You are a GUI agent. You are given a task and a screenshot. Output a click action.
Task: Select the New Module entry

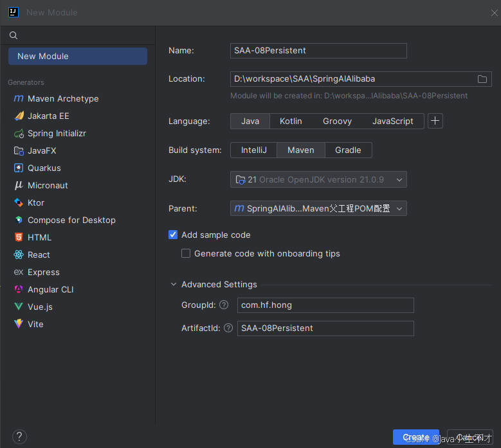click(x=78, y=56)
